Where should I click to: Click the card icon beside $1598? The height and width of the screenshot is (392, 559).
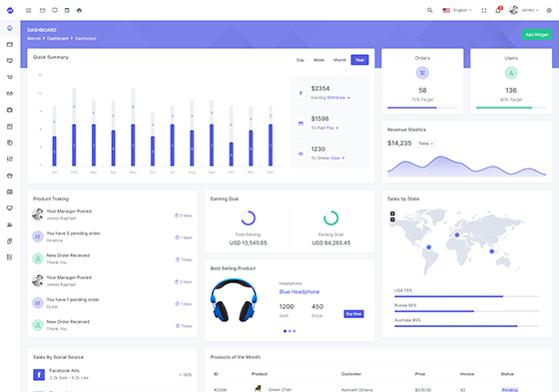300,124
